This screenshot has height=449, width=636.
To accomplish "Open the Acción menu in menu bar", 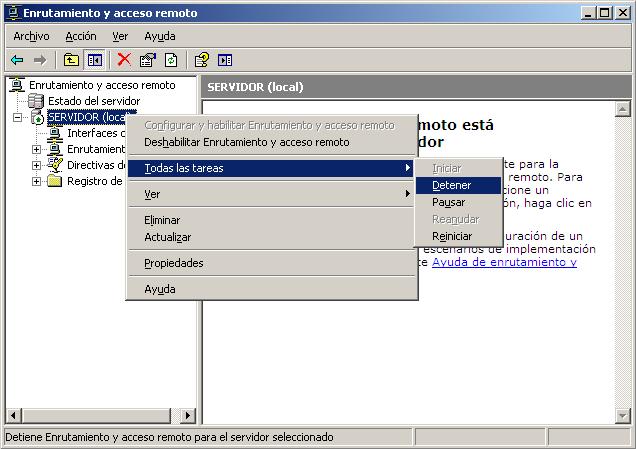I will [x=80, y=36].
